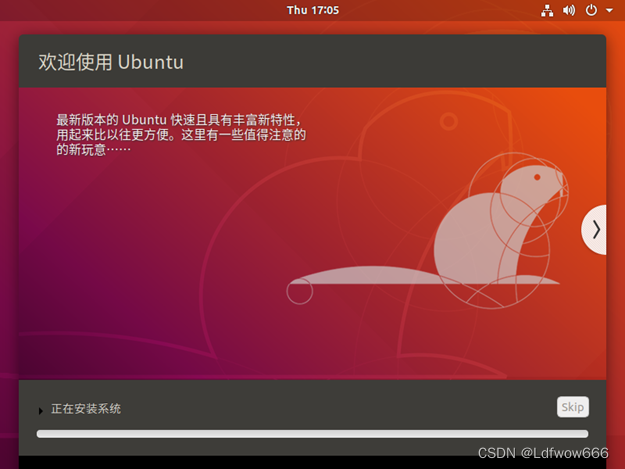Expand the 正在安装系统 details triangle
Image resolution: width=625 pixels, height=469 pixels.
(40, 410)
